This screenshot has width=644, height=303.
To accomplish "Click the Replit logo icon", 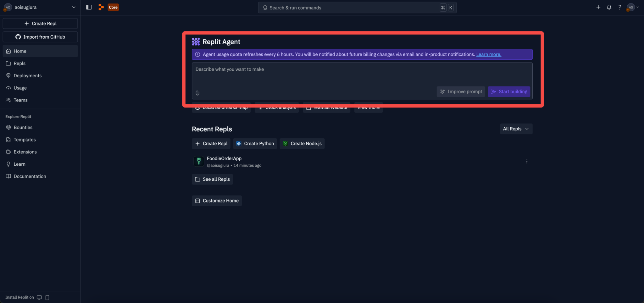I will click(101, 7).
